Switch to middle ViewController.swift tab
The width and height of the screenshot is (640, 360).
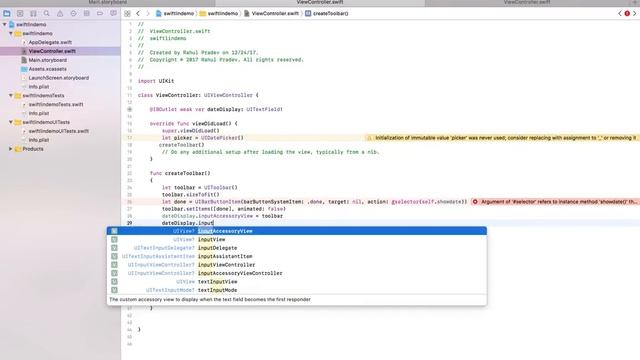pos(320,2)
